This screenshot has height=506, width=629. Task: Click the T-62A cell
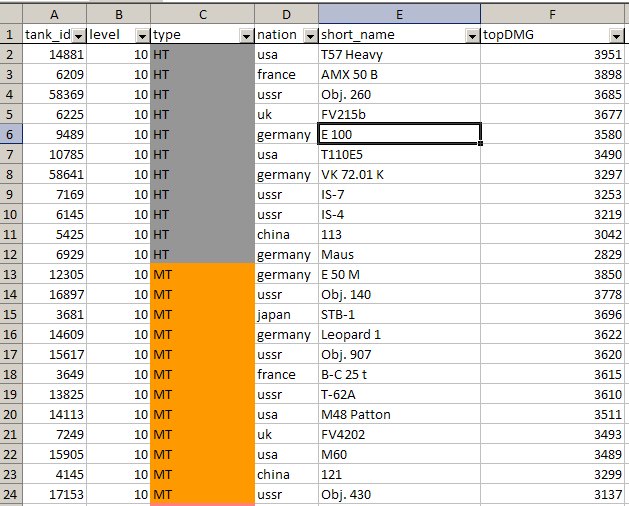coord(400,394)
